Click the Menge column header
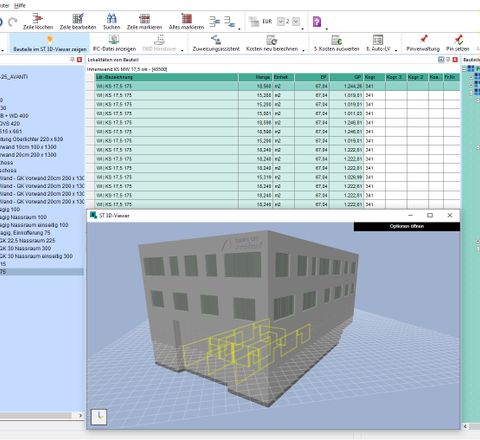480x440 pixels. click(x=256, y=77)
